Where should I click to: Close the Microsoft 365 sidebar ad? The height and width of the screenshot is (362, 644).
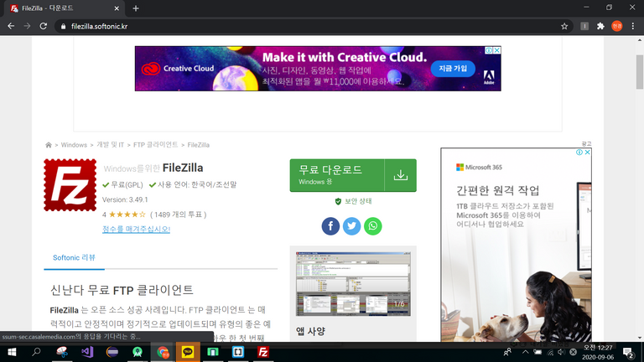(587, 153)
